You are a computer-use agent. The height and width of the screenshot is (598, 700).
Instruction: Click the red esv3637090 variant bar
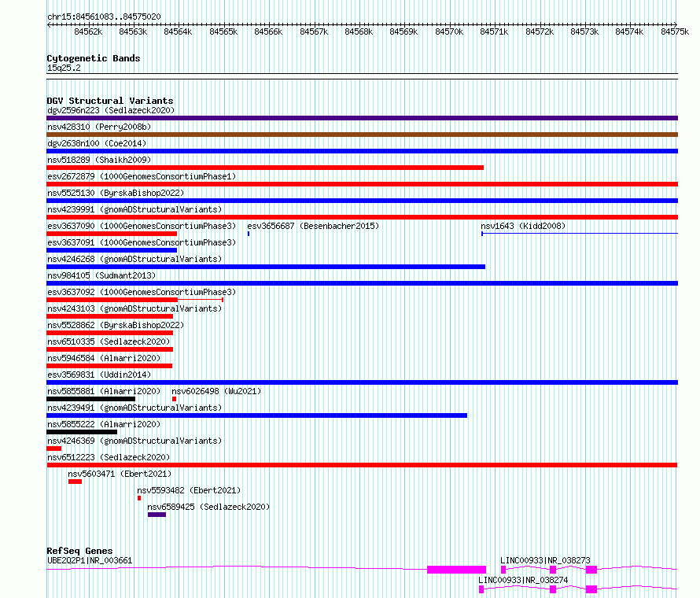tap(112, 234)
